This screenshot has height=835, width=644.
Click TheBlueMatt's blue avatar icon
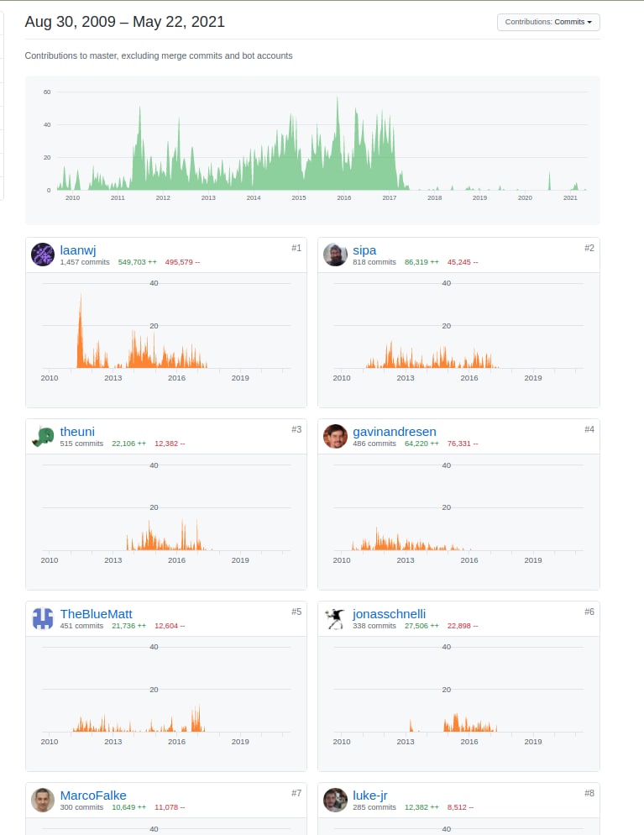coord(43,618)
